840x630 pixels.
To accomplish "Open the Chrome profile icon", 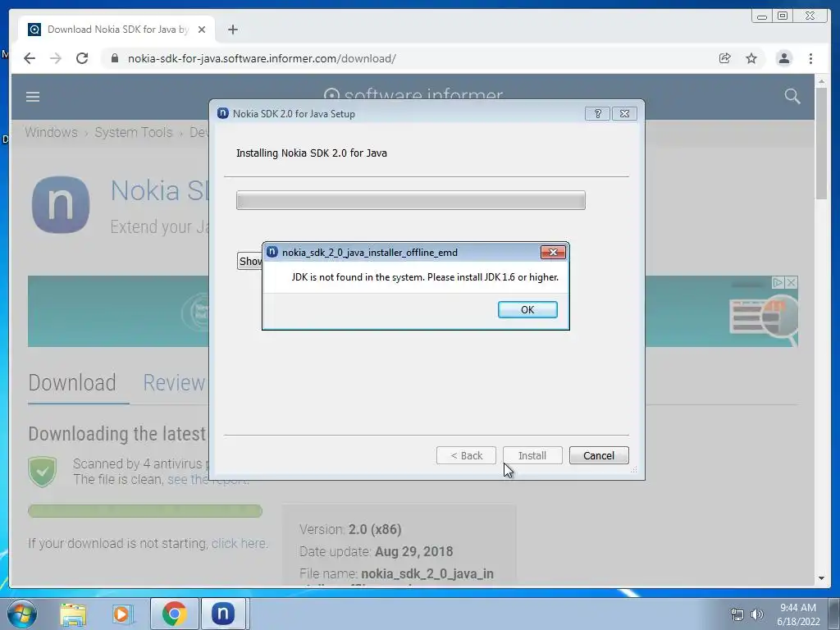I will [783, 58].
